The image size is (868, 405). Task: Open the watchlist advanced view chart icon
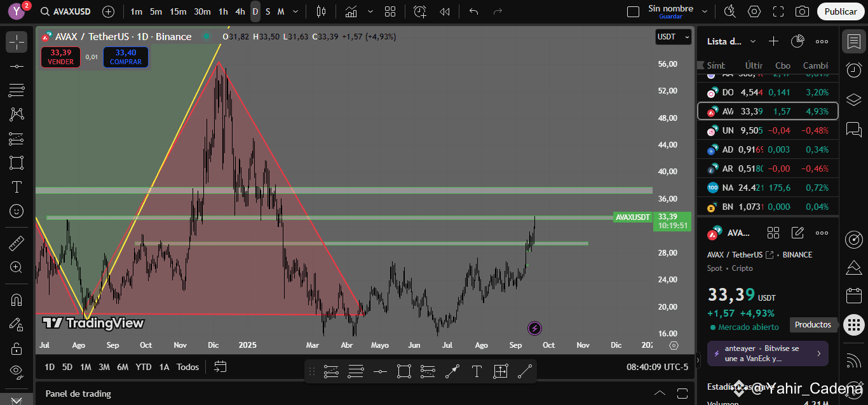pyautogui.click(x=797, y=41)
